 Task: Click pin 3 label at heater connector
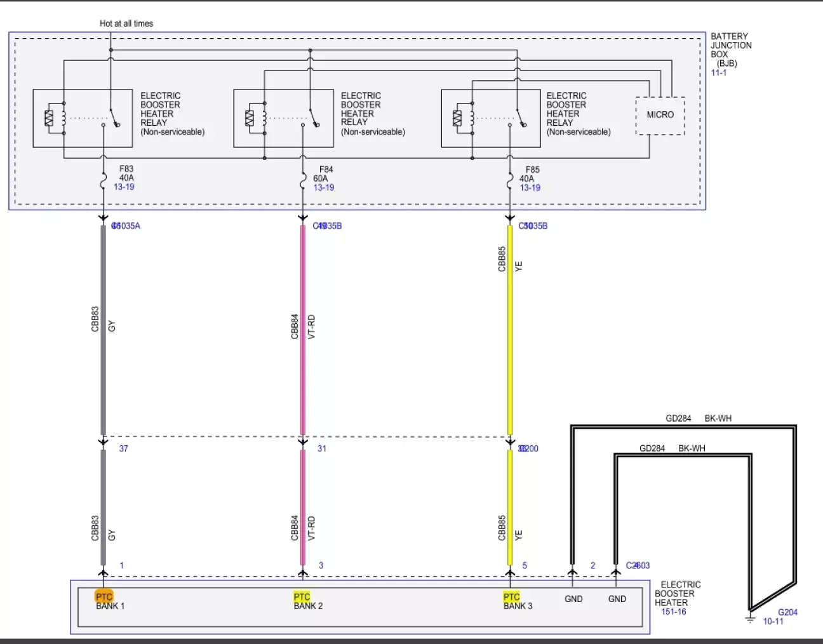pyautogui.click(x=321, y=565)
